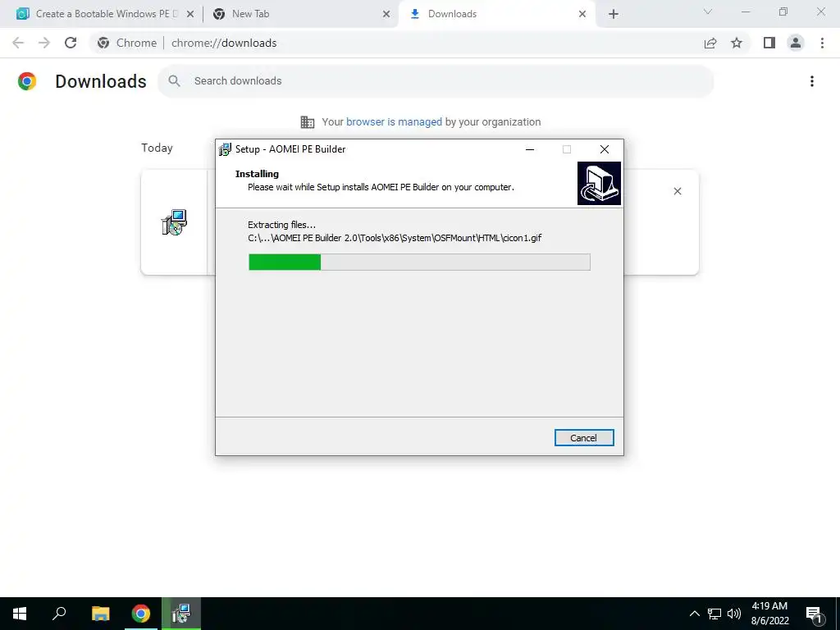Share this page icon in address bar
Image resolution: width=840 pixels, height=630 pixels.
[x=710, y=43]
